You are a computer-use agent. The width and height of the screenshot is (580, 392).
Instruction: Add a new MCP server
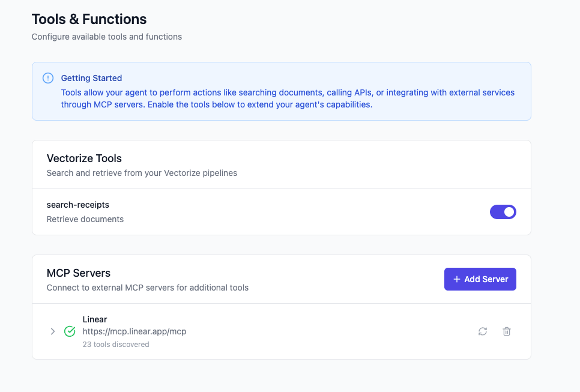[480, 279]
